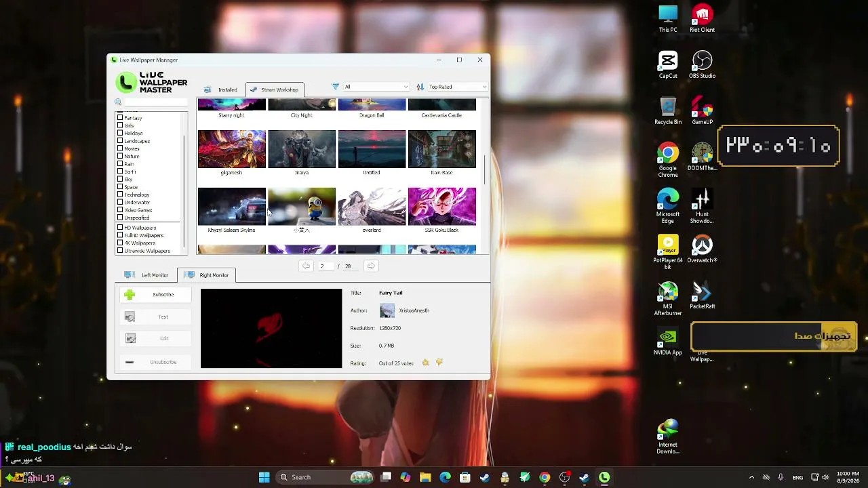Viewport: 868px width, 488px height.
Task: Open the Windows Start menu
Action: click(x=264, y=477)
